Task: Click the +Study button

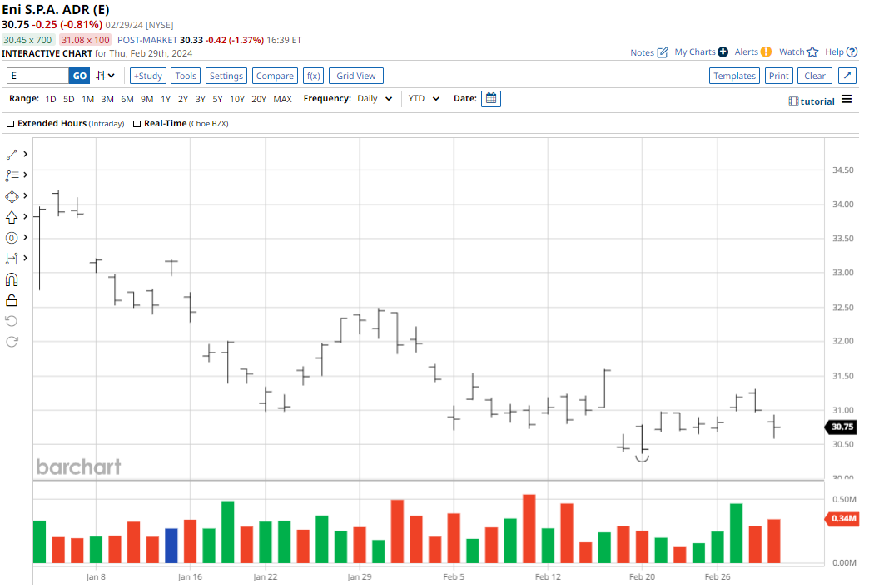Action: coord(148,76)
